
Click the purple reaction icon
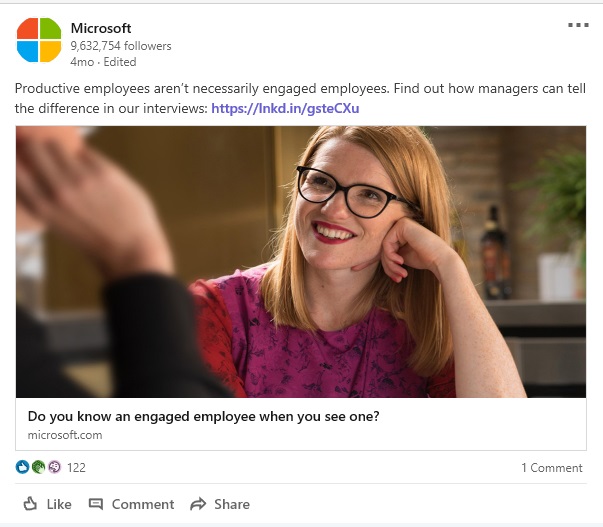[54, 467]
